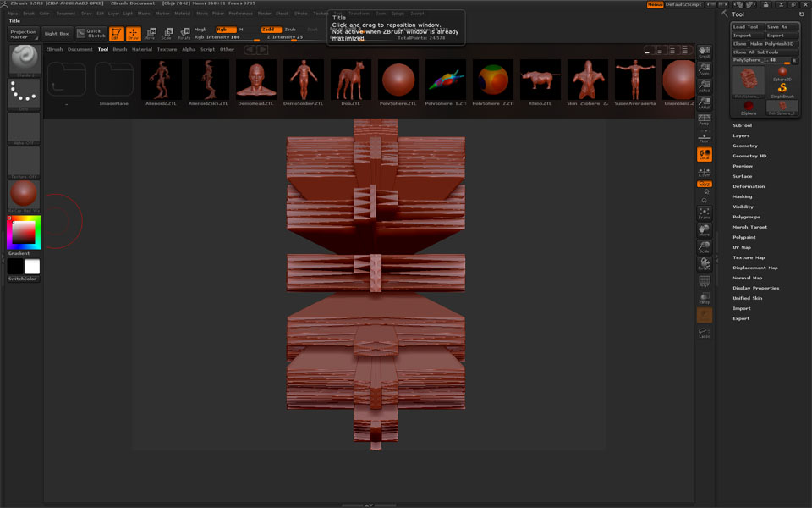Click the Frame mesh icon
The width and height of the screenshot is (812, 508).
705,213
